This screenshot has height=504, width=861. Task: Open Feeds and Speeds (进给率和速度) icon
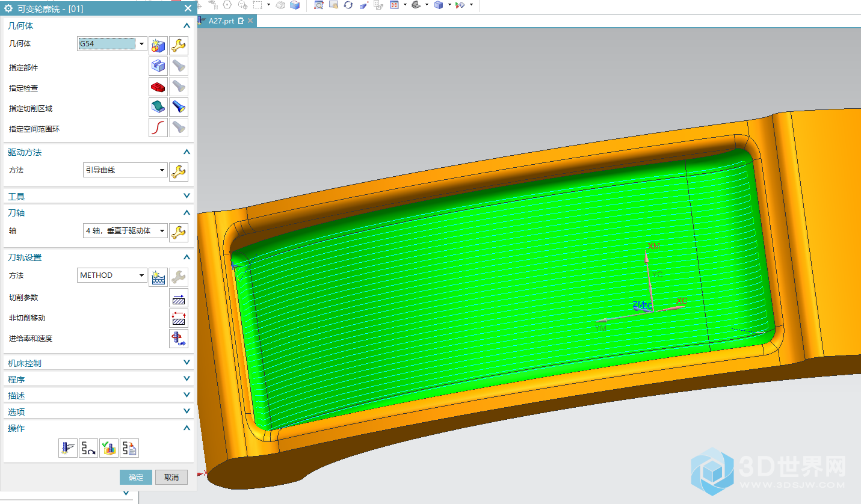click(x=179, y=339)
